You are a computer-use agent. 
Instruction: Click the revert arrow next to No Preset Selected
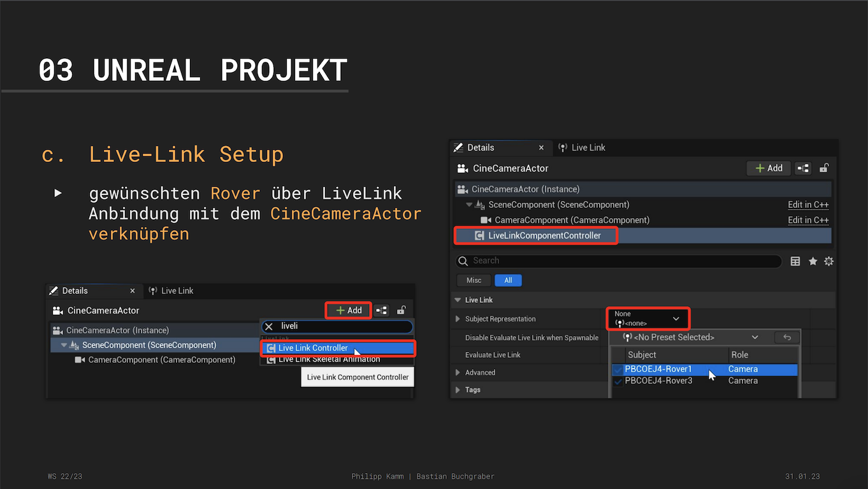786,337
